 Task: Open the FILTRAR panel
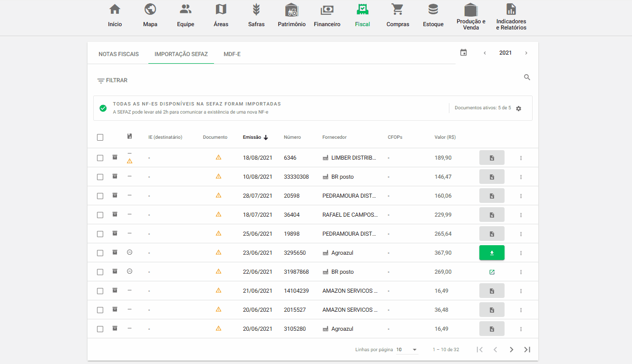click(x=113, y=80)
